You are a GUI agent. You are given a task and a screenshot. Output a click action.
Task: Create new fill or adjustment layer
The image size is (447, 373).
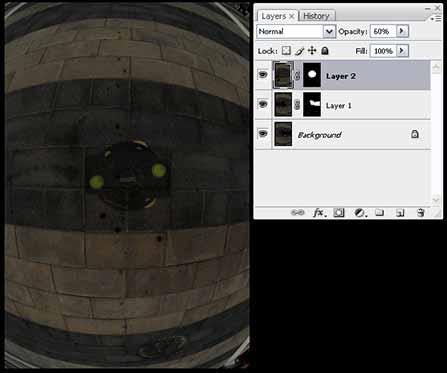coord(359,213)
